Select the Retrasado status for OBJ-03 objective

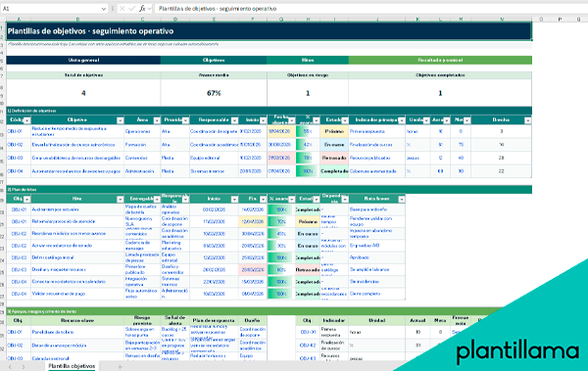(334, 158)
